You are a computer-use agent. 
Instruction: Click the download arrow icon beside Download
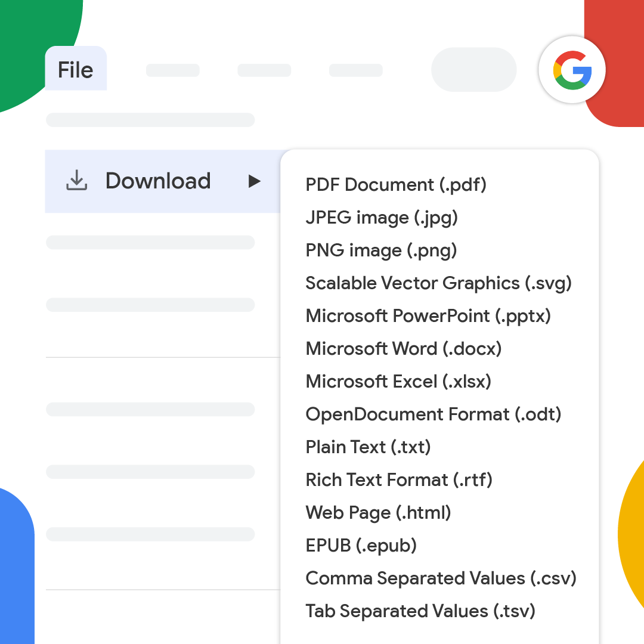tap(76, 181)
